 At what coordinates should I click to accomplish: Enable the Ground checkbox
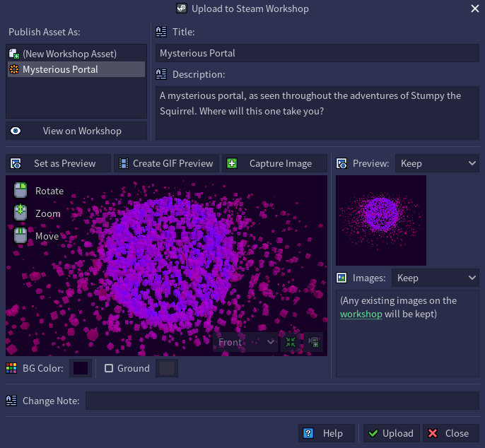tap(109, 368)
